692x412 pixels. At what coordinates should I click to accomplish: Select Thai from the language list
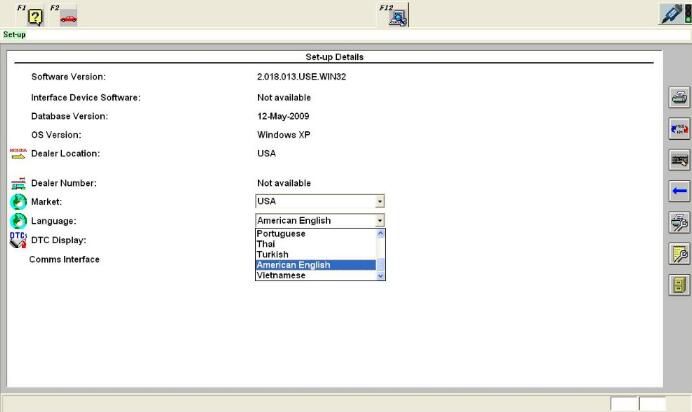266,244
